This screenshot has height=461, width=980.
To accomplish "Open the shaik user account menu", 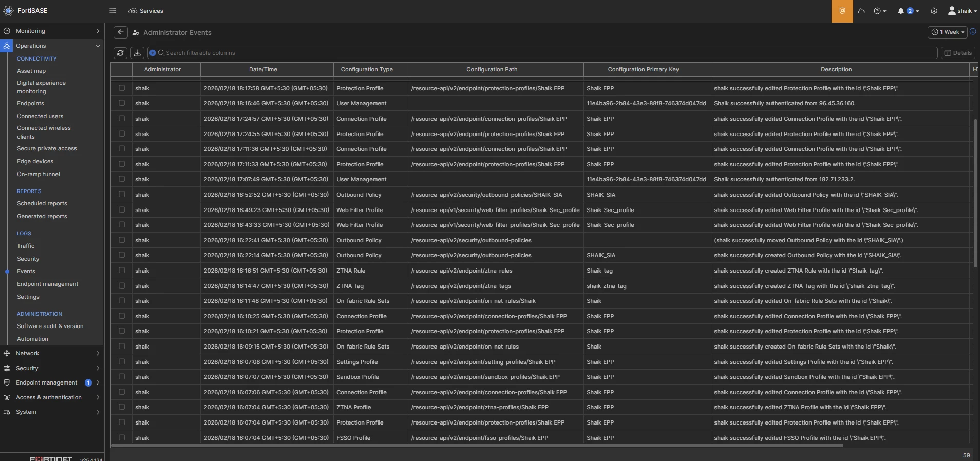I will (x=963, y=11).
